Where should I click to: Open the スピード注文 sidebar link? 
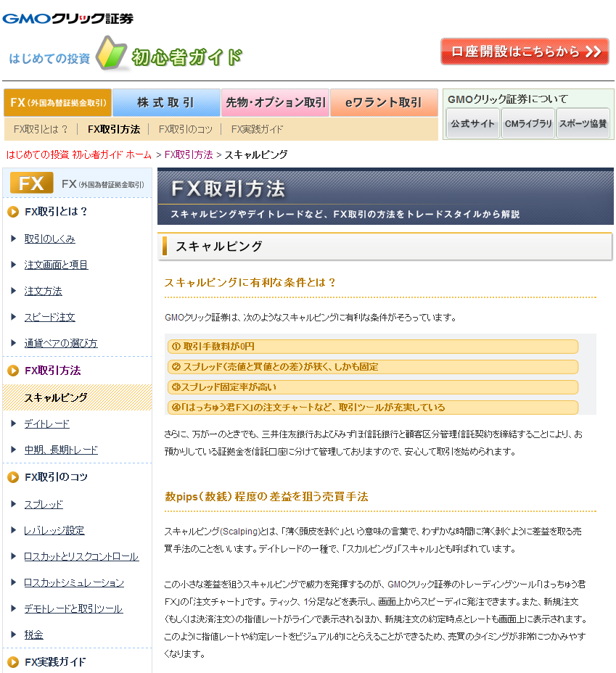point(49,317)
